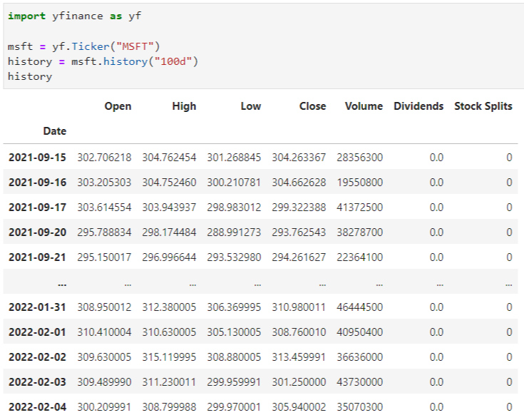Click Open value 295.788834
This screenshot has width=524, height=420.
pyautogui.click(x=104, y=232)
